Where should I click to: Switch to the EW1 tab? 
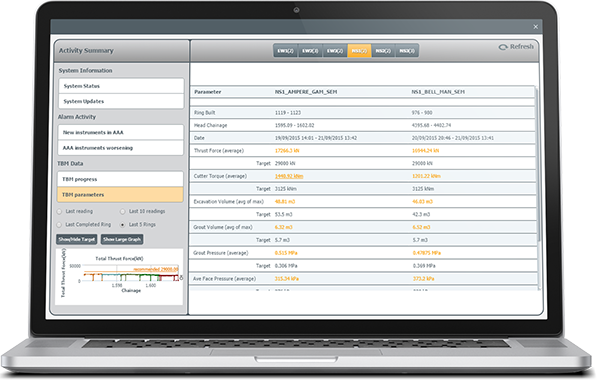pyautogui.click(x=285, y=51)
